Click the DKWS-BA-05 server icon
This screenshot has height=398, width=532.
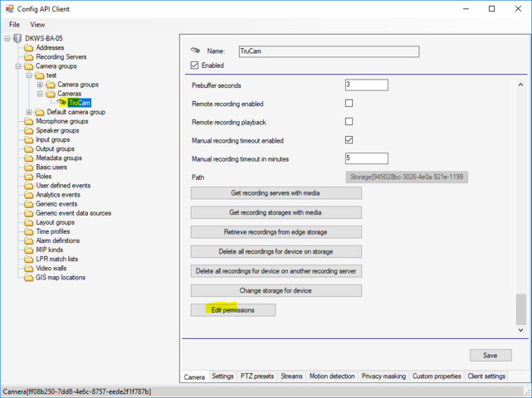(18, 38)
